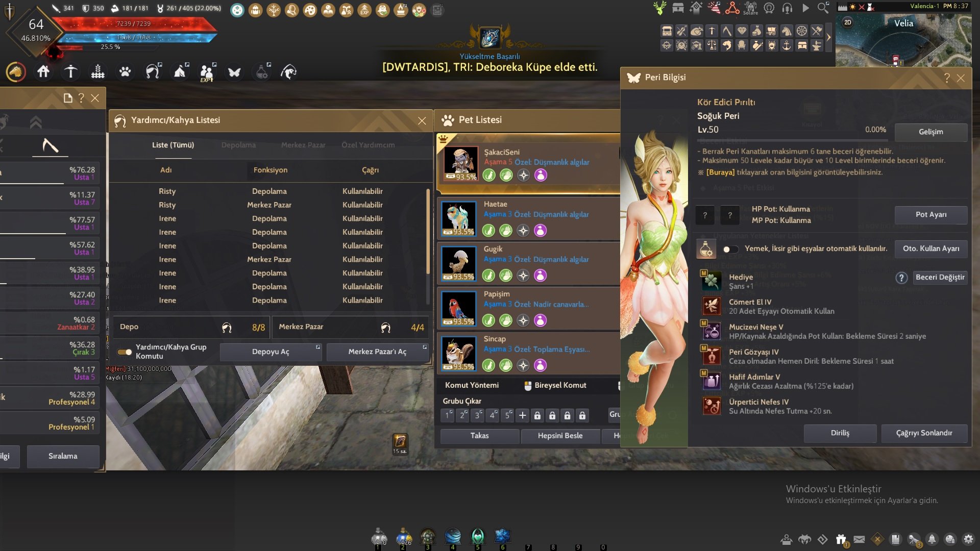Collapse panel with double chevron up
This screenshot has height=551, width=980.
[x=36, y=122]
